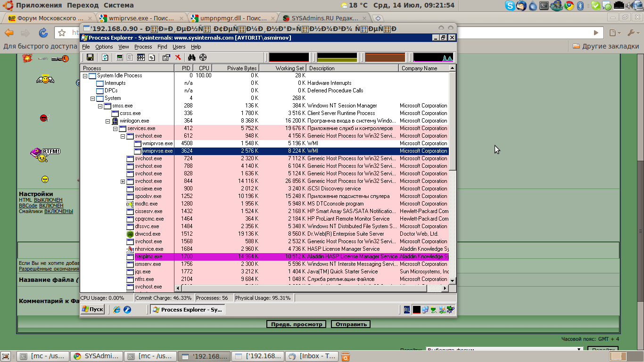Sort by the Working Set column header
Viewport: 644px width, 362px height.
[283, 68]
